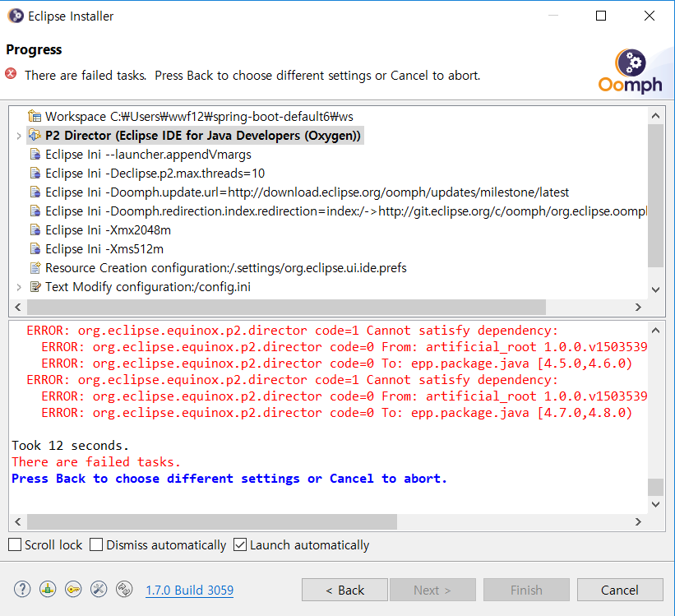675x616 pixels.
Task: Click the P2 Director task icon
Action: pos(35,135)
